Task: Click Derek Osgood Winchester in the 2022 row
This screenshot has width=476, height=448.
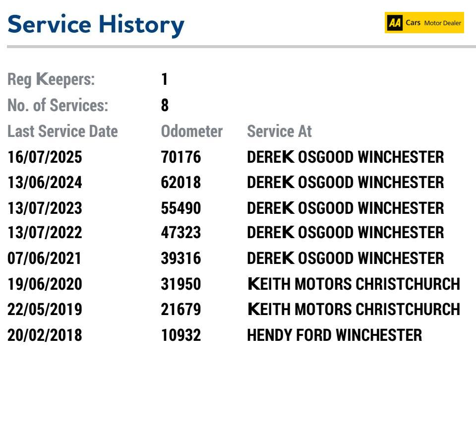Action: [x=346, y=232]
